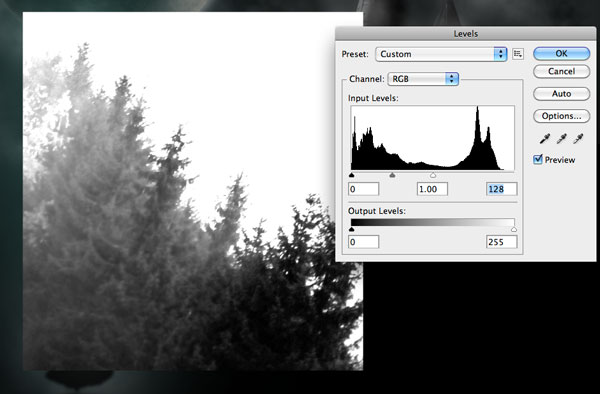Click the input black point slider
This screenshot has height=394, width=600.
pyautogui.click(x=352, y=175)
